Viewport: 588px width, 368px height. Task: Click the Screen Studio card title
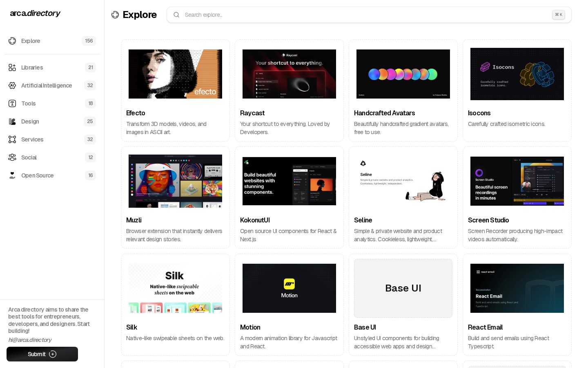click(488, 220)
